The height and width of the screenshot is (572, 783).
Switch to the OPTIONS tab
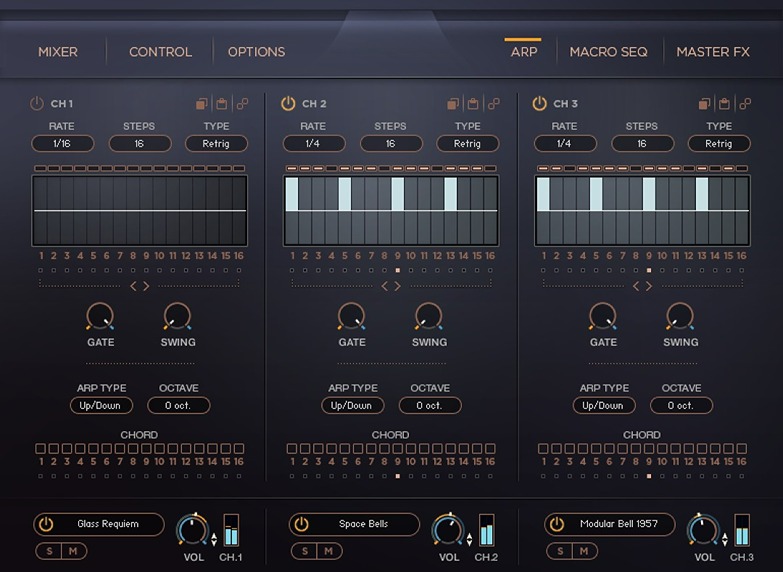(x=257, y=52)
